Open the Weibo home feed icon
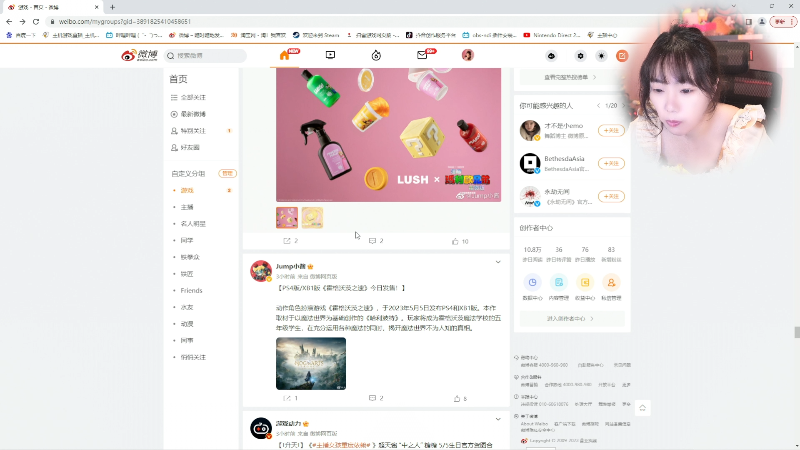Image resolution: width=800 pixels, height=450 pixels. (x=285, y=55)
